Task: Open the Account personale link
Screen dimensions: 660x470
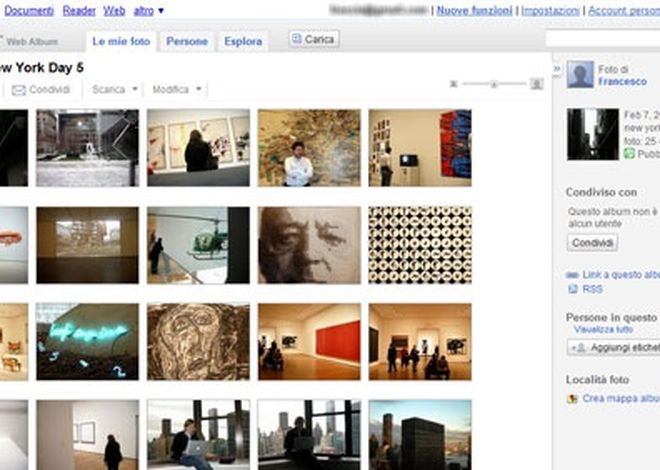Action: [624, 11]
